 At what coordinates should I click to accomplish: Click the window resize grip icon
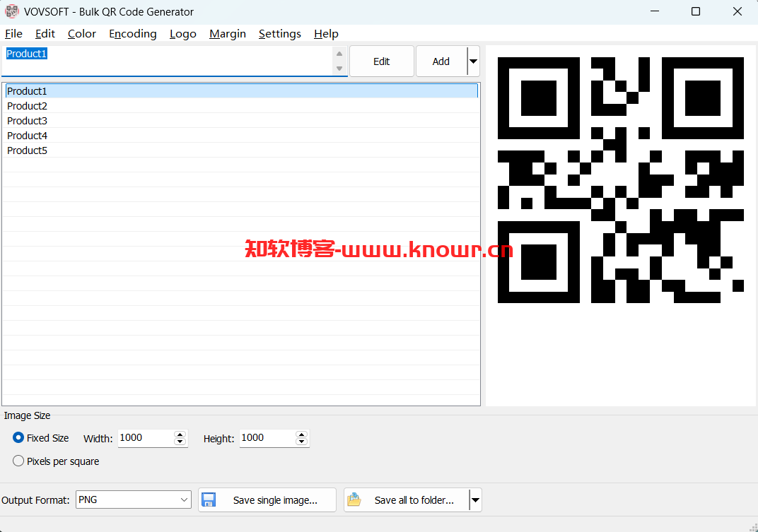(753, 527)
